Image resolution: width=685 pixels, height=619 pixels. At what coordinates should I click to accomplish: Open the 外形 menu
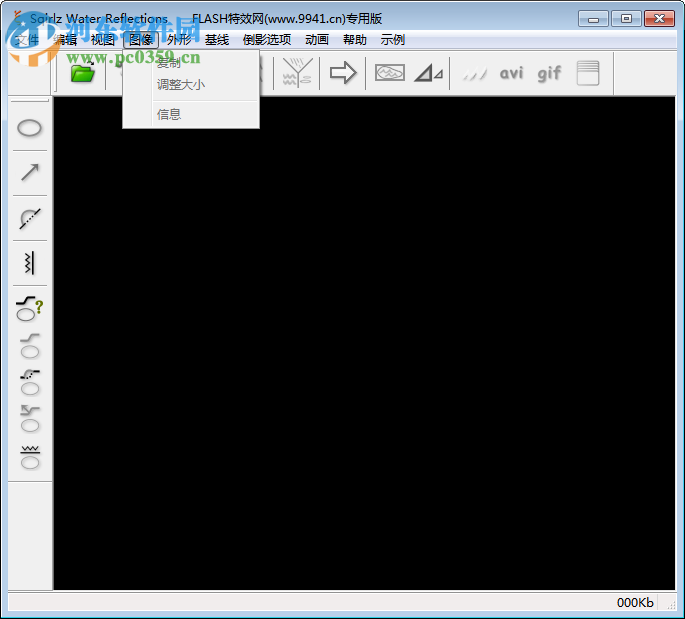[179, 40]
